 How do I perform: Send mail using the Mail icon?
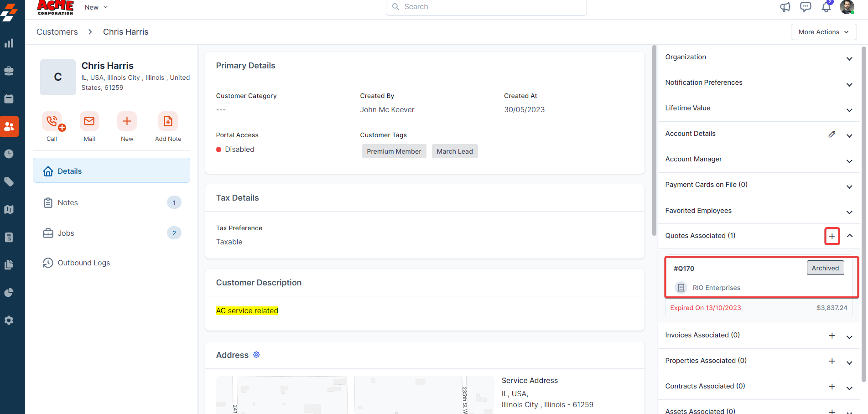tap(89, 121)
